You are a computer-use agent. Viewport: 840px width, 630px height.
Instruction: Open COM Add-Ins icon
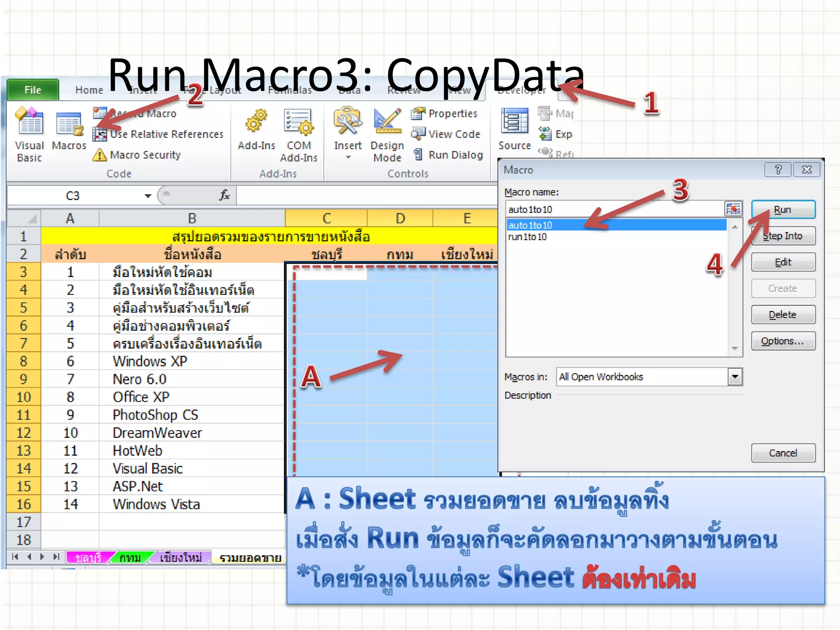click(x=298, y=121)
